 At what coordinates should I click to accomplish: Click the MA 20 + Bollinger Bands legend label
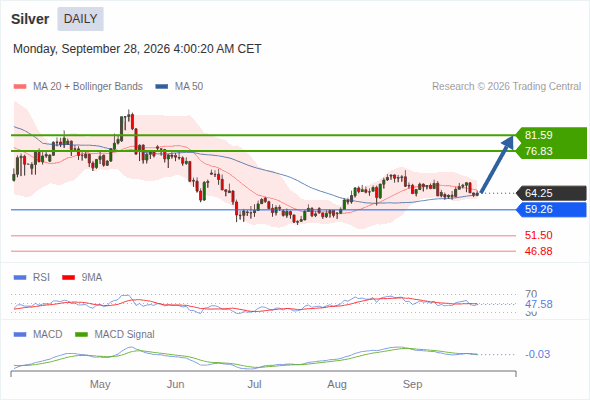(88, 87)
